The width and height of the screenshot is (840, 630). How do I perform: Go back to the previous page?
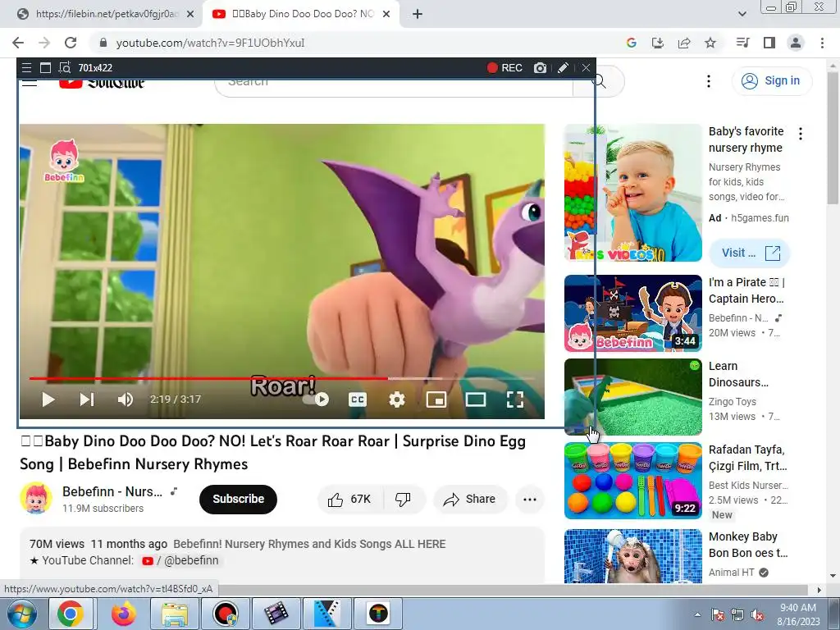(x=18, y=43)
